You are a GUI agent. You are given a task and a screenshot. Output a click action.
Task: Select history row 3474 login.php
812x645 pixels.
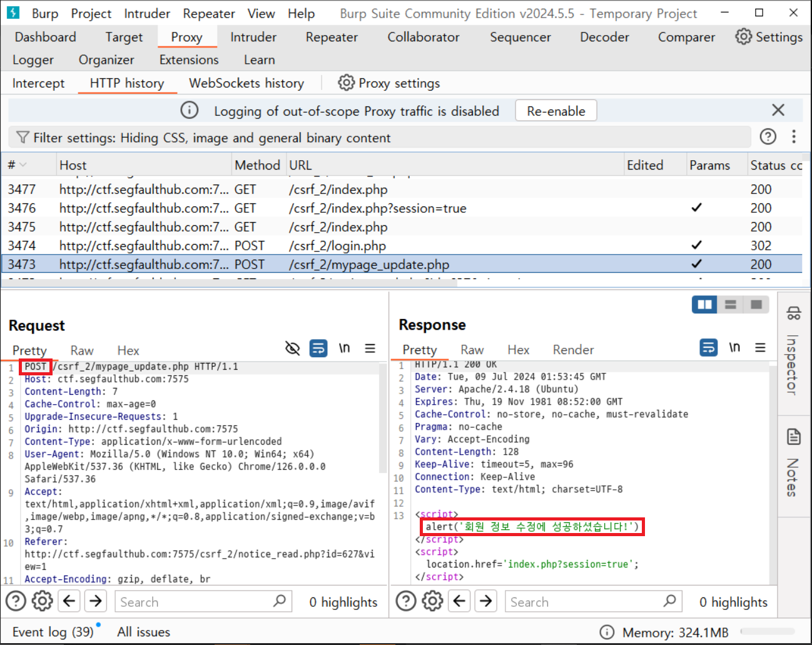[402, 245]
